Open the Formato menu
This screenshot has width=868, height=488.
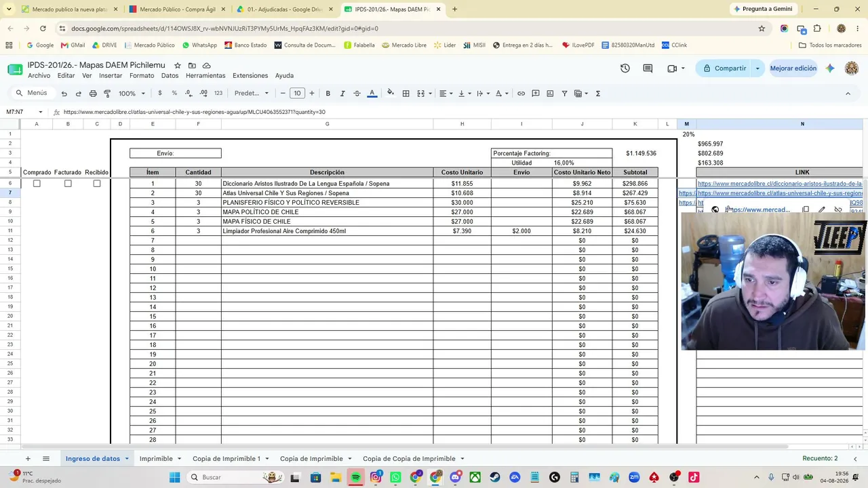click(x=142, y=76)
